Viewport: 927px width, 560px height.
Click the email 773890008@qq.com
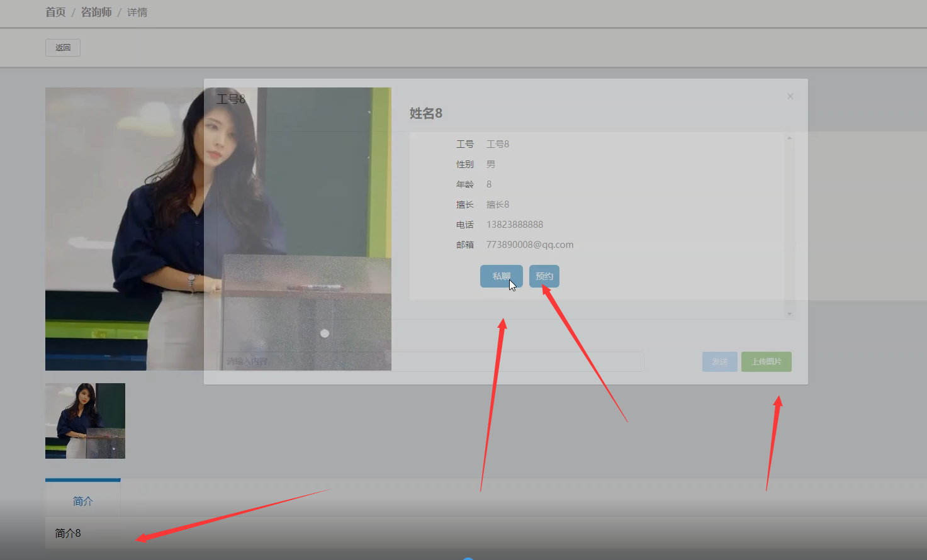[x=530, y=245]
